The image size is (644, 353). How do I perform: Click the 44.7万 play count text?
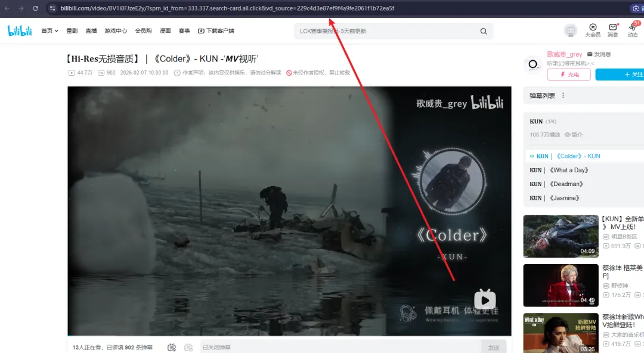pyautogui.click(x=85, y=73)
